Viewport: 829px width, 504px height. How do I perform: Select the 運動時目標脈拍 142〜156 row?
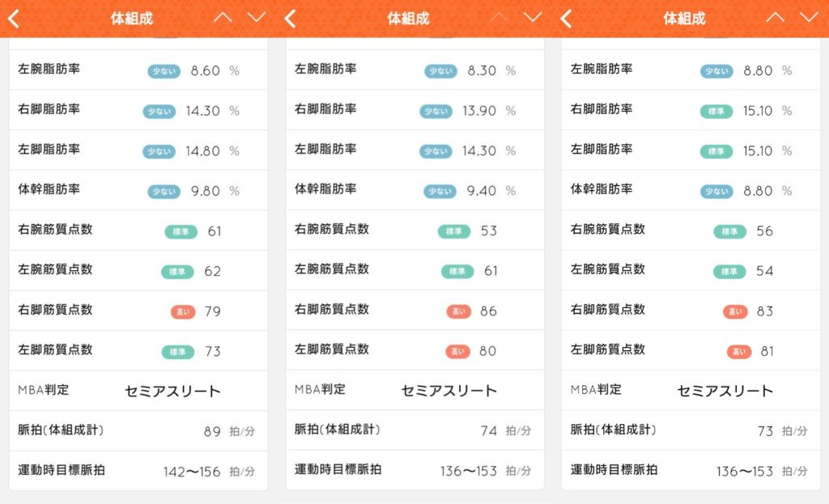[x=138, y=470]
